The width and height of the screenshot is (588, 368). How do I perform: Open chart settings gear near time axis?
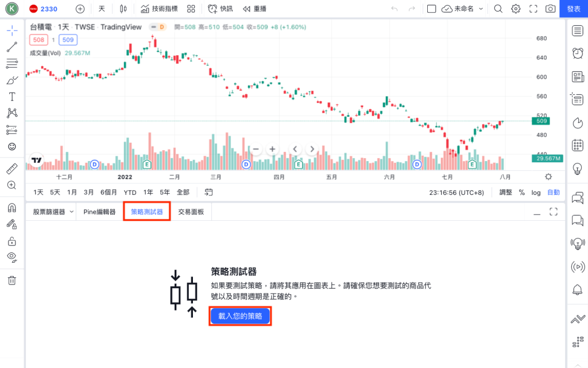(x=548, y=177)
